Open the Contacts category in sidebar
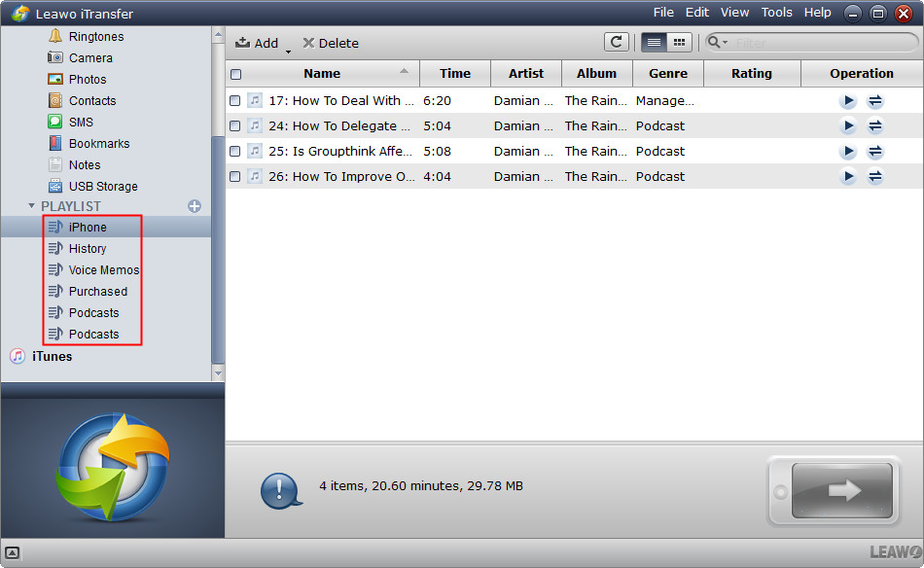 (x=91, y=100)
